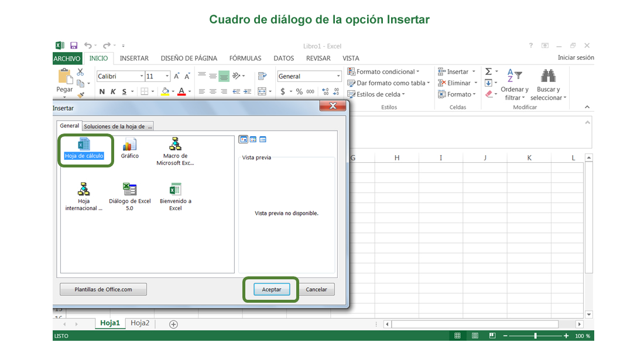Open the General number format dropdown
This screenshot has height=356, width=644.
pos(338,76)
